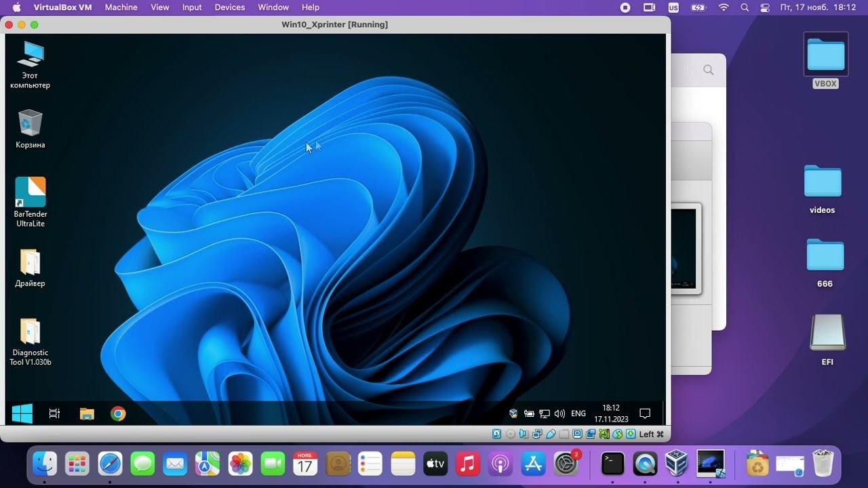Screen dimensions: 868x488
Task: Click the battery power tray icon
Action: pos(529,413)
